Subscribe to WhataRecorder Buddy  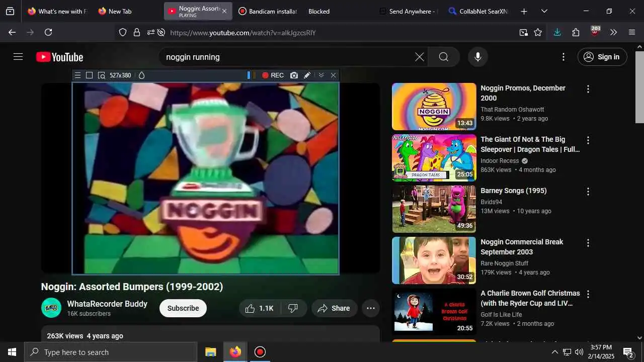[183, 308]
